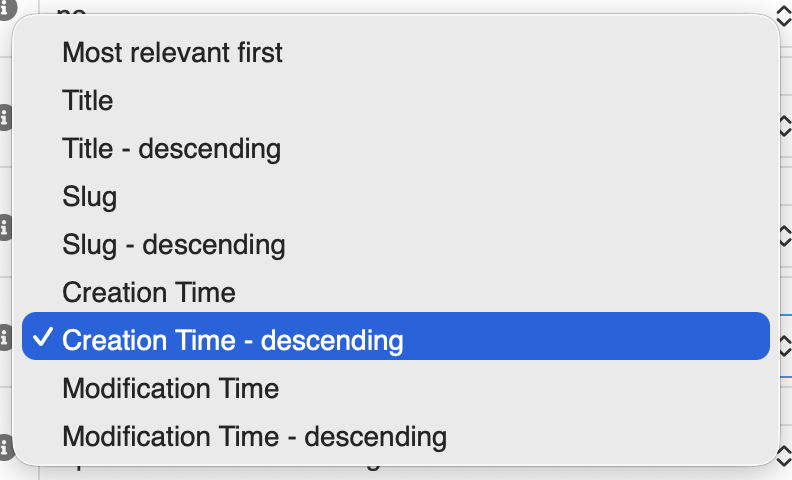Select Creation Time ascending option
792x480 pixels.
(149, 292)
